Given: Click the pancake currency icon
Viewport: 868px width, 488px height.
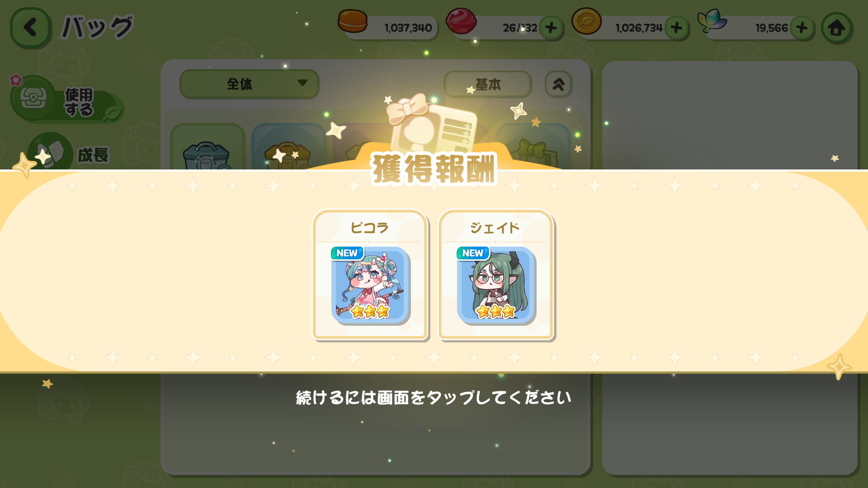Looking at the screenshot, I should (x=353, y=21).
